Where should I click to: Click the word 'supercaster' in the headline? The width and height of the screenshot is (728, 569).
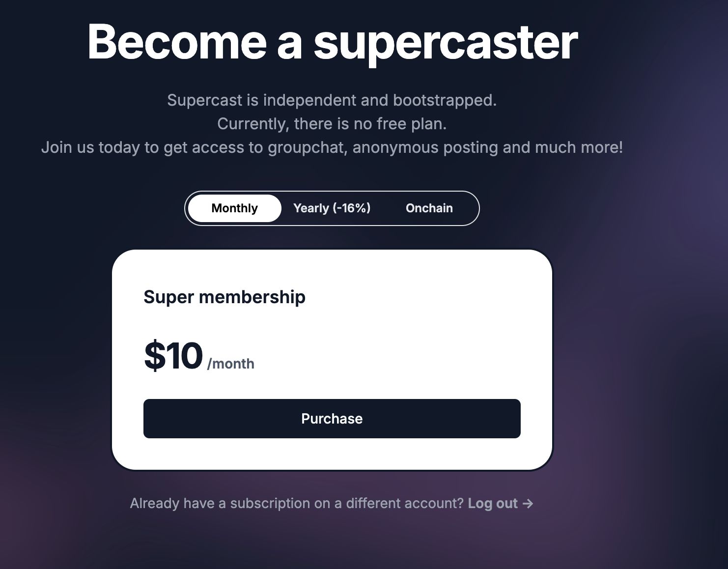tap(446, 43)
